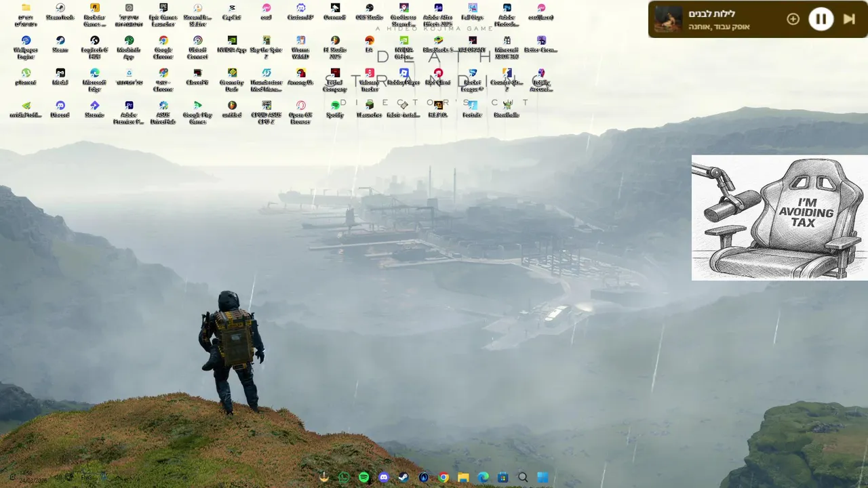Screen dimensions: 868x488
Task: Select the Medal desktop icon
Action: 60,77
